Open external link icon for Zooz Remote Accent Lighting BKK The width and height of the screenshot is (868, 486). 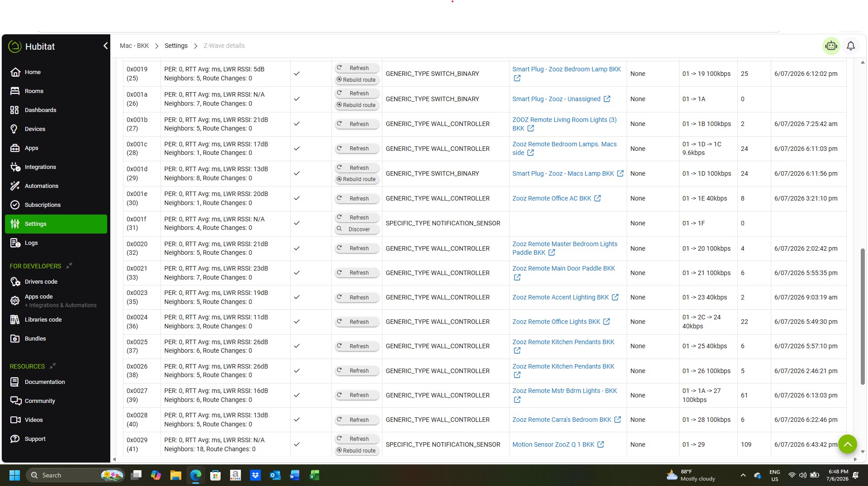tap(615, 297)
